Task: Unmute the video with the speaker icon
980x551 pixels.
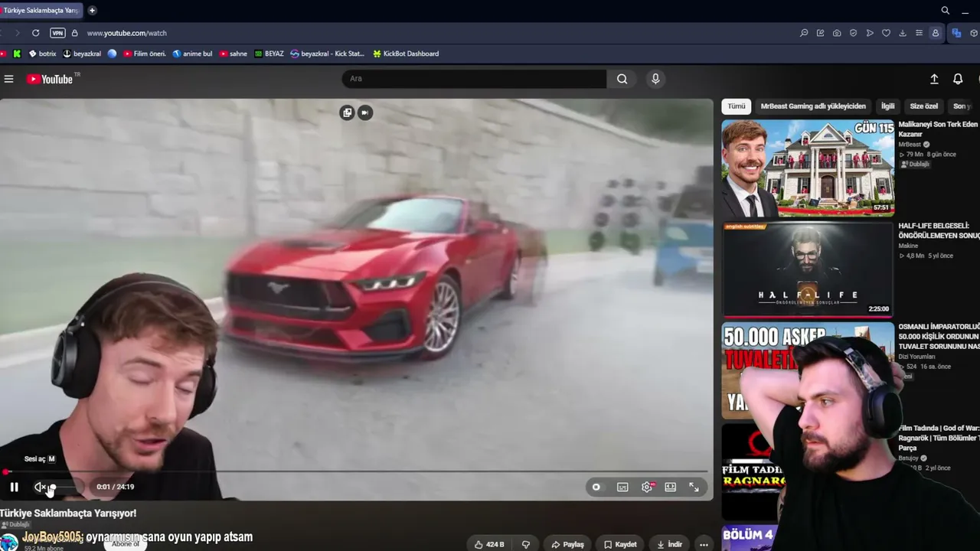Action: click(39, 487)
